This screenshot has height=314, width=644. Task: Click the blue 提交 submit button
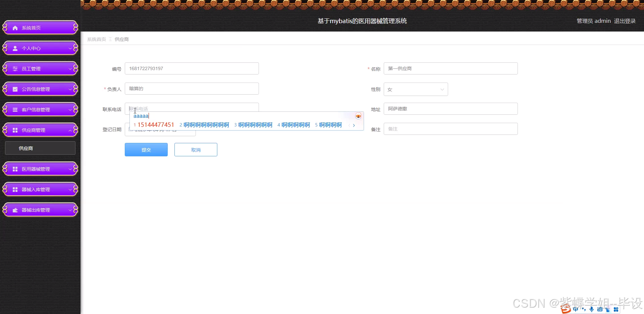(146, 150)
